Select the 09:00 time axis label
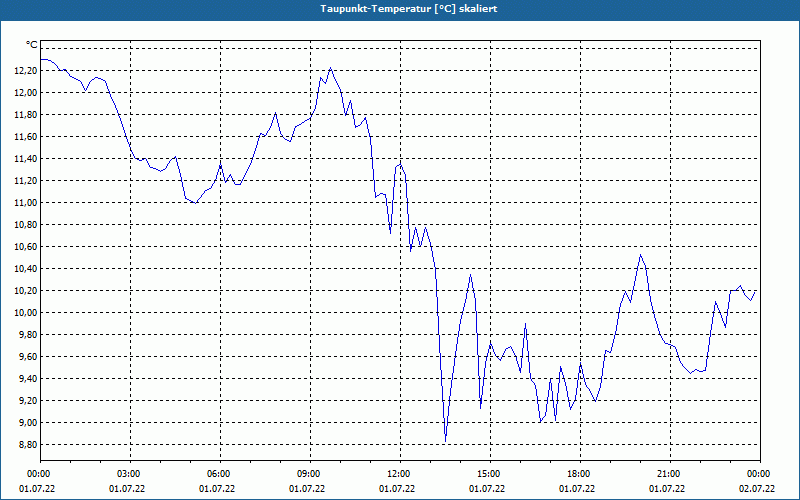Screen dimensions: 800x500 click(x=310, y=474)
